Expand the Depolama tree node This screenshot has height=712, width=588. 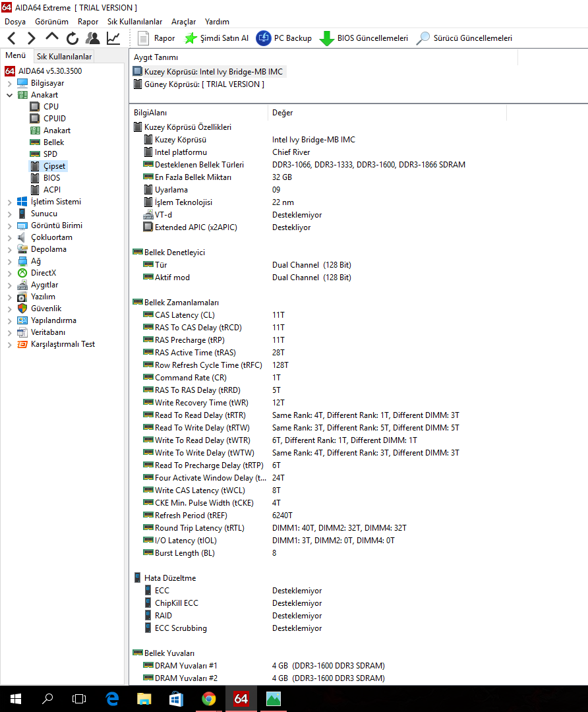(x=10, y=249)
